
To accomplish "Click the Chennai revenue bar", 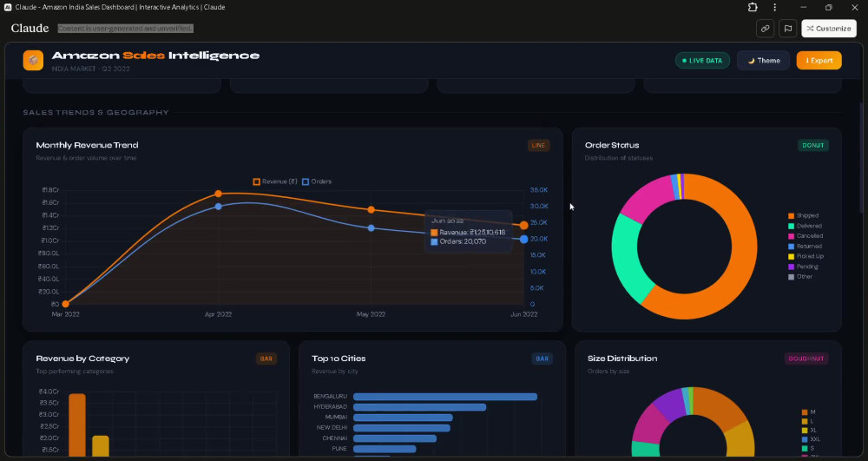I will (395, 438).
